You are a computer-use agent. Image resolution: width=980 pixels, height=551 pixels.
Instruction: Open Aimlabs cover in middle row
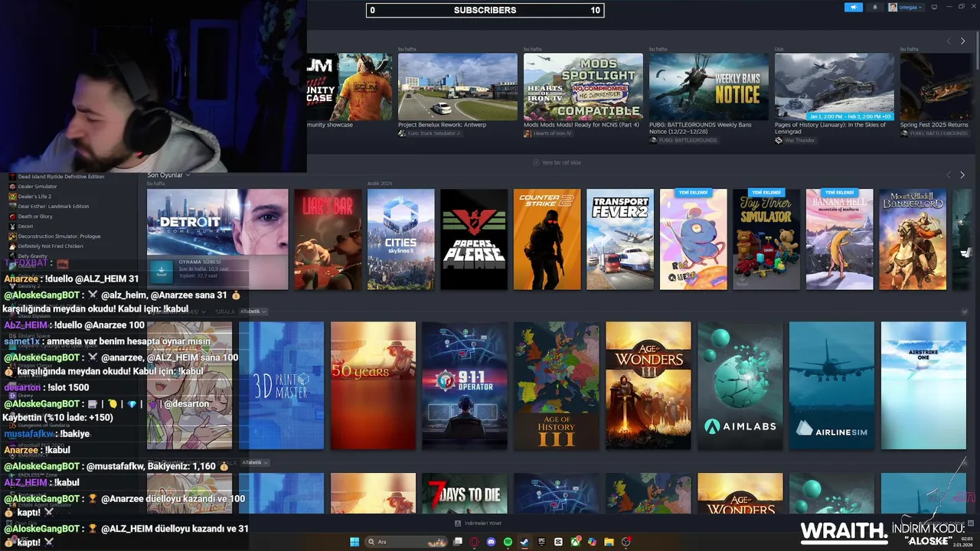click(740, 386)
